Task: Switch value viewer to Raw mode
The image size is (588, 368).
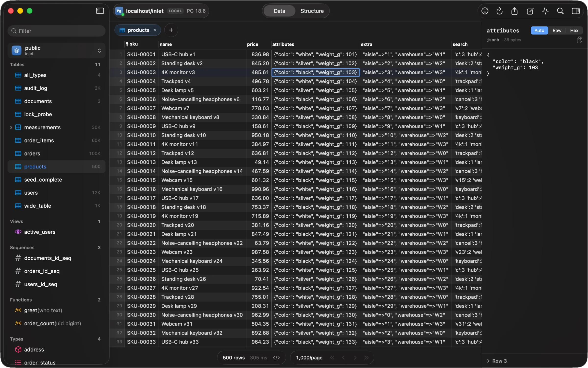Action: (x=557, y=30)
